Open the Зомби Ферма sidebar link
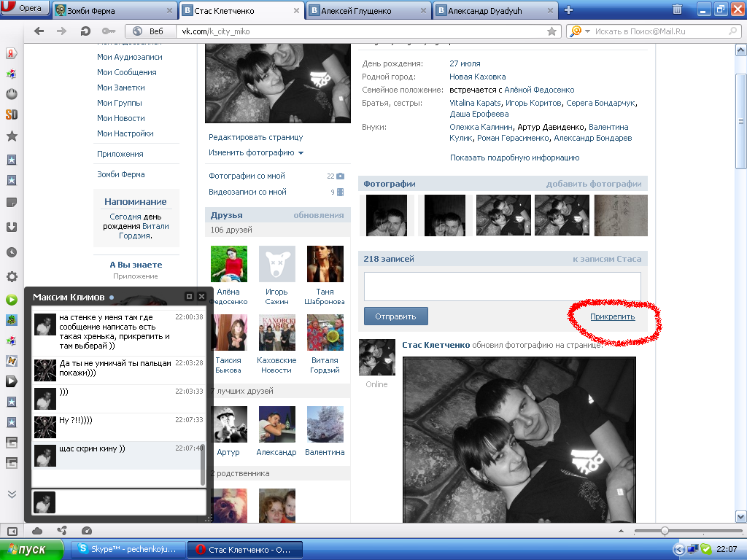 pos(121,175)
